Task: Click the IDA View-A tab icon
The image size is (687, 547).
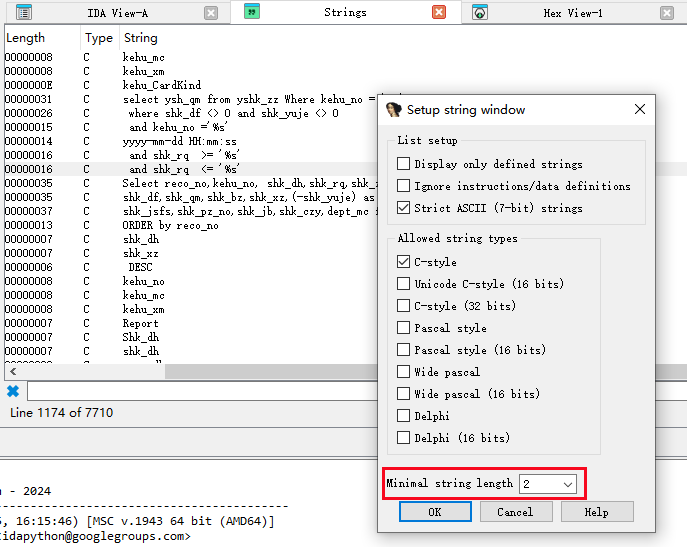Action: tap(24, 13)
